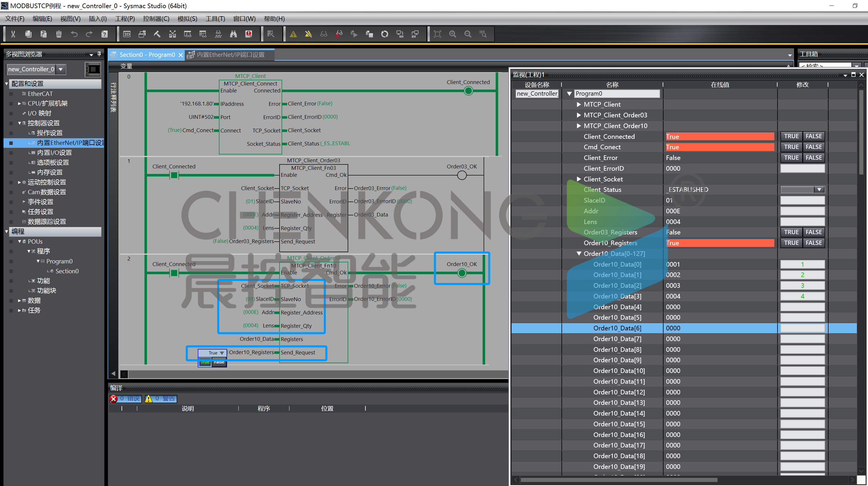868x486 pixels.
Task: Expand MTCP_Client_Order03 in watch panel
Action: pos(579,115)
